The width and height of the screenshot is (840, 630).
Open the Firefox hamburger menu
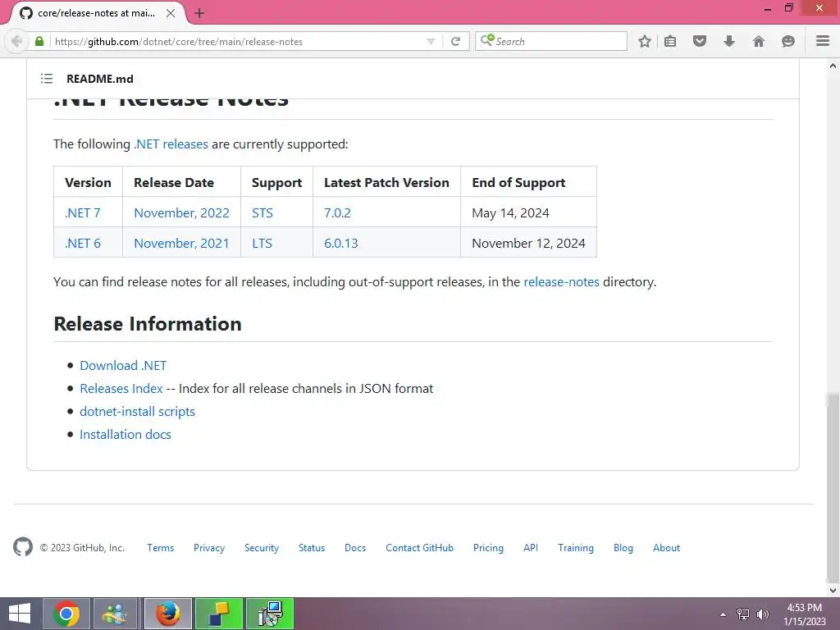pyautogui.click(x=822, y=41)
